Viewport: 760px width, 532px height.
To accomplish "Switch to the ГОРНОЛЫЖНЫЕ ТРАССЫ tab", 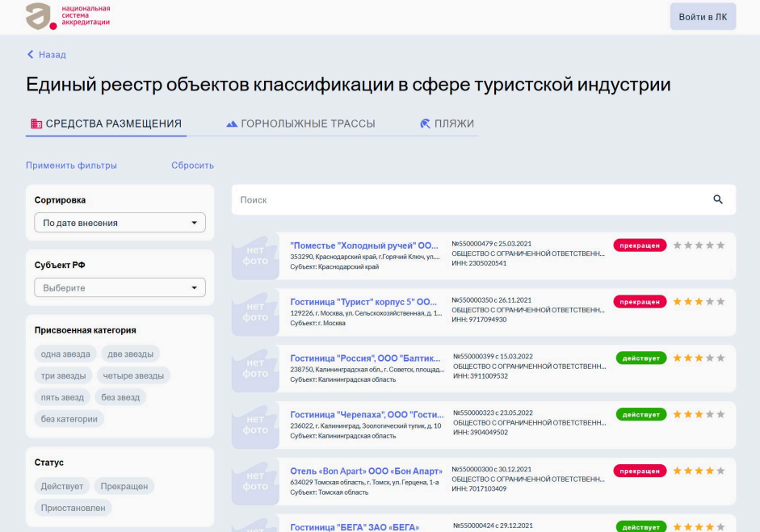I will click(x=301, y=124).
